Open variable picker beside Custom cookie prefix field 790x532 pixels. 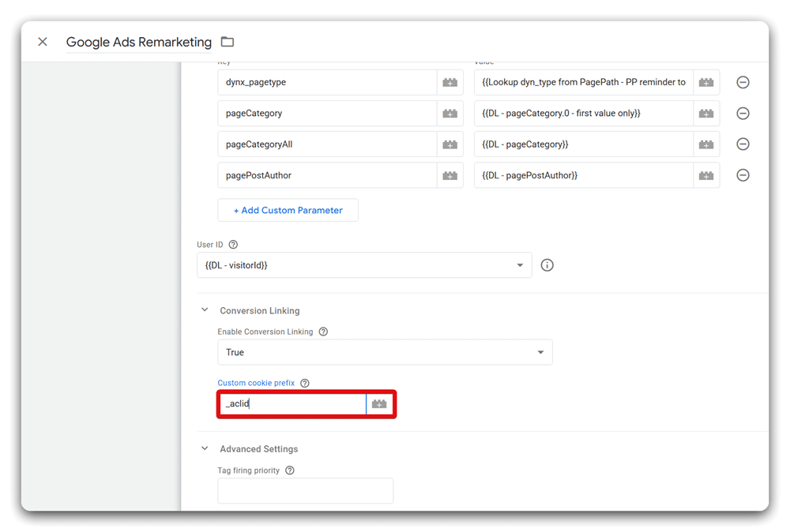[x=379, y=403]
